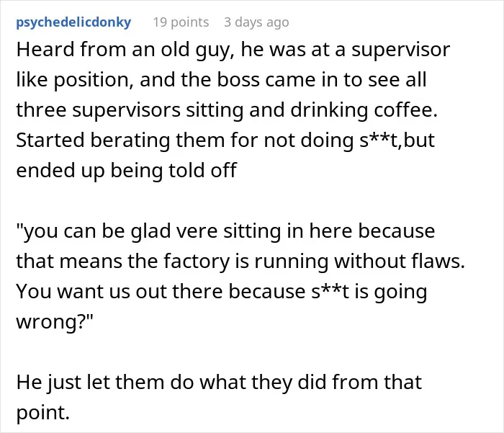
Task: Click the quoted line starting 'you can be glad'
Action: click(225, 231)
